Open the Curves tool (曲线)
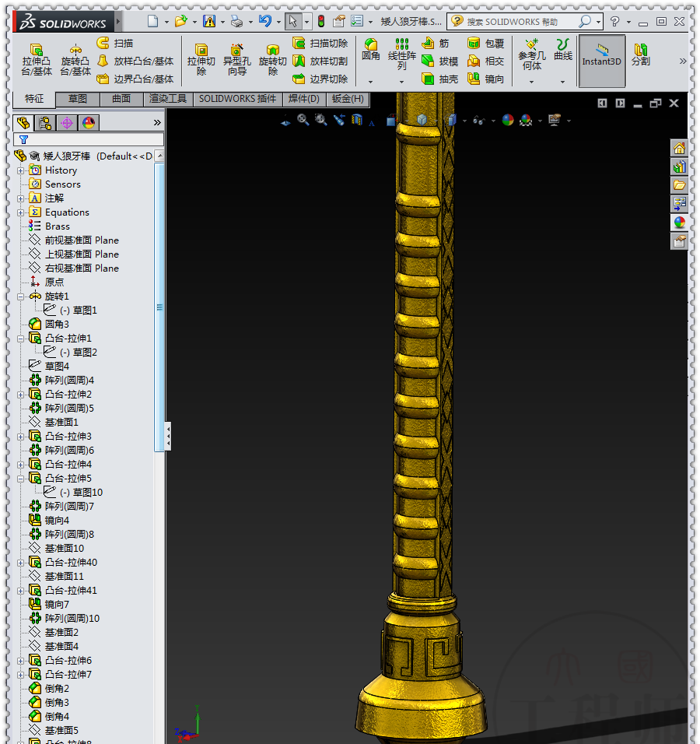The width and height of the screenshot is (700, 744). pyautogui.click(x=563, y=49)
